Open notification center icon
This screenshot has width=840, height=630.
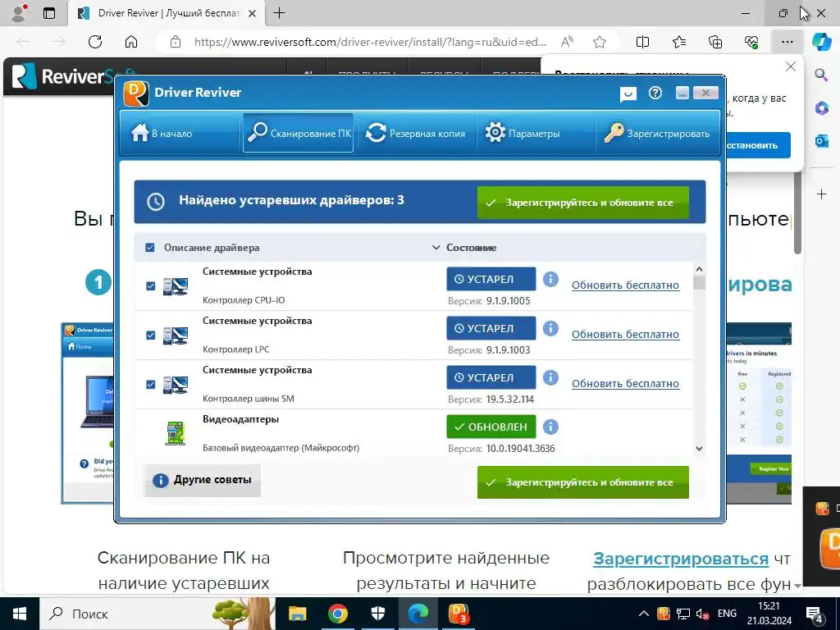tap(815, 614)
